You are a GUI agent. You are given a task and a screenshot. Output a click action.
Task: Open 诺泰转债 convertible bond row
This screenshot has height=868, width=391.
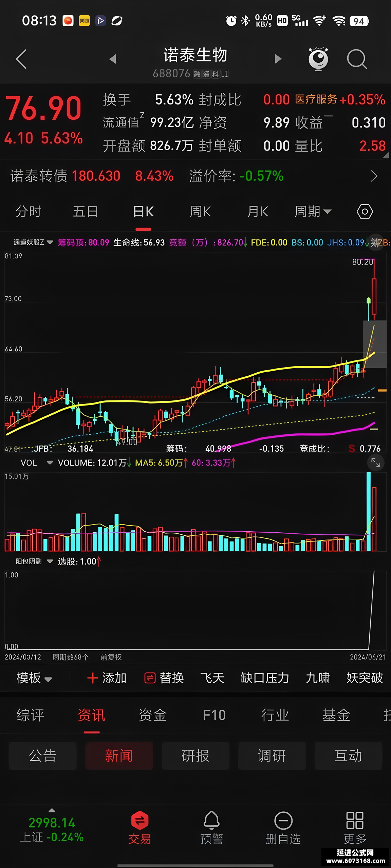[195, 176]
